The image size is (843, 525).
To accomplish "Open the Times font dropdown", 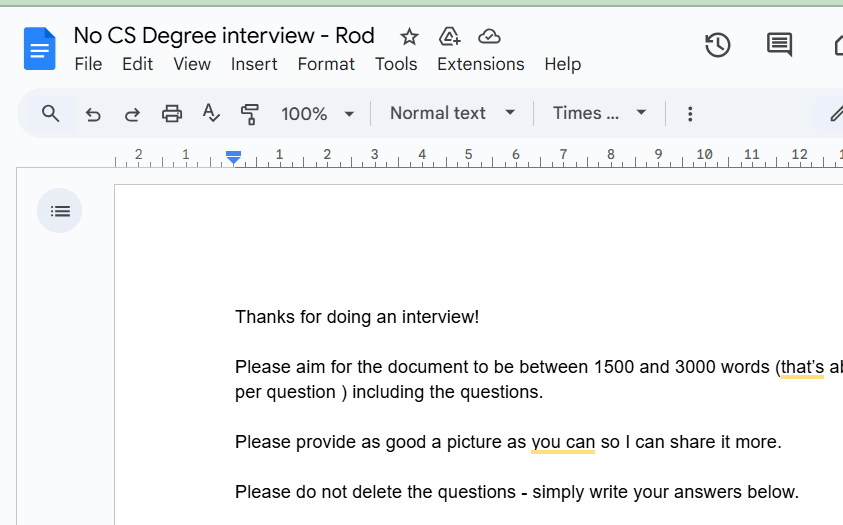I will click(x=600, y=113).
